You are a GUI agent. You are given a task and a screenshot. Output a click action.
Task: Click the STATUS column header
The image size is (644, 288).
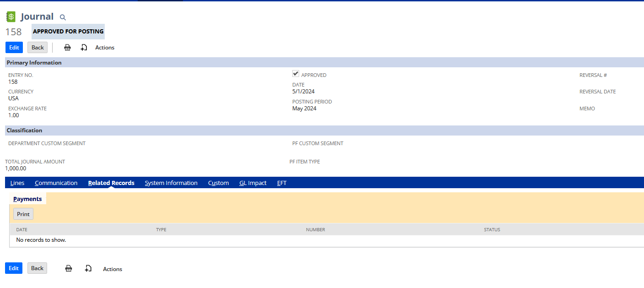coord(492,229)
